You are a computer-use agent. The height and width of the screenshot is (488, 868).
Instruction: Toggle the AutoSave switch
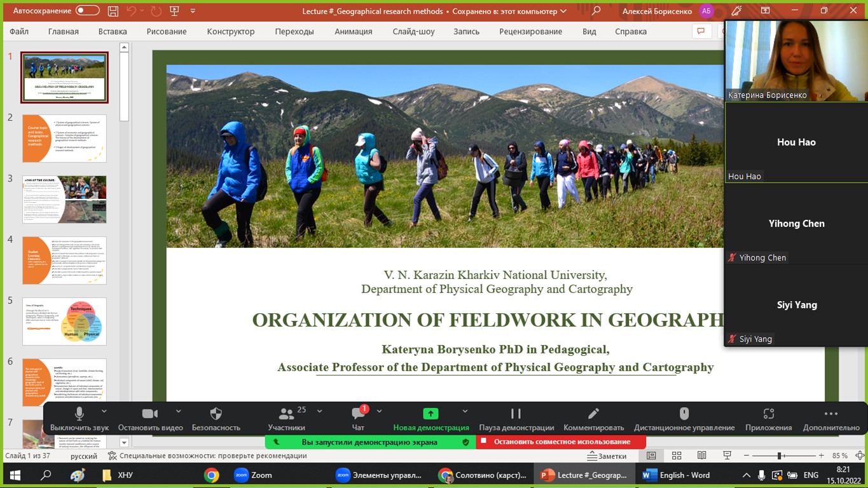pos(87,11)
